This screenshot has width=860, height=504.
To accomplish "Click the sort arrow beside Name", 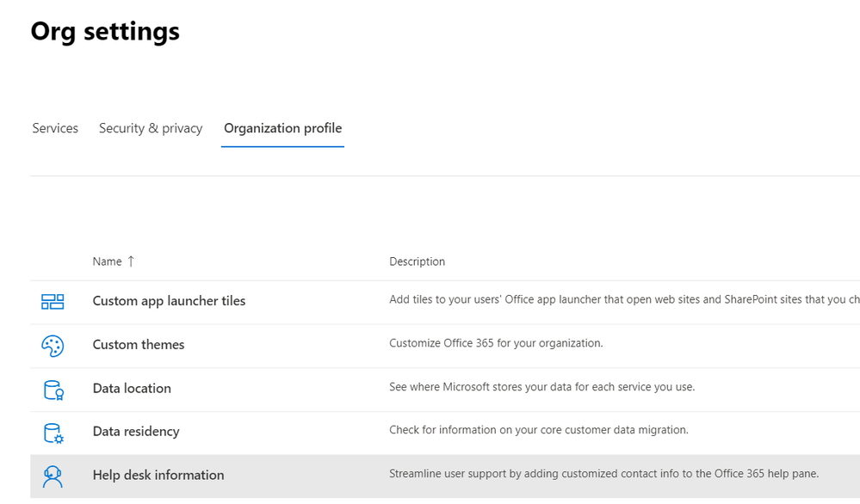I will tap(131, 261).
